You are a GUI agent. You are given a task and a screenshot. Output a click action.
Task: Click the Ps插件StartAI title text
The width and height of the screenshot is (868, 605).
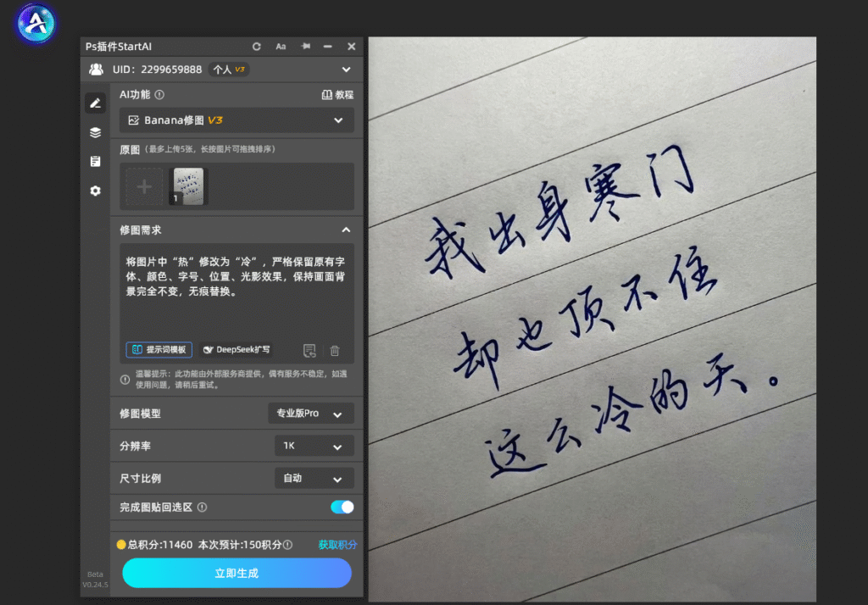tap(119, 47)
